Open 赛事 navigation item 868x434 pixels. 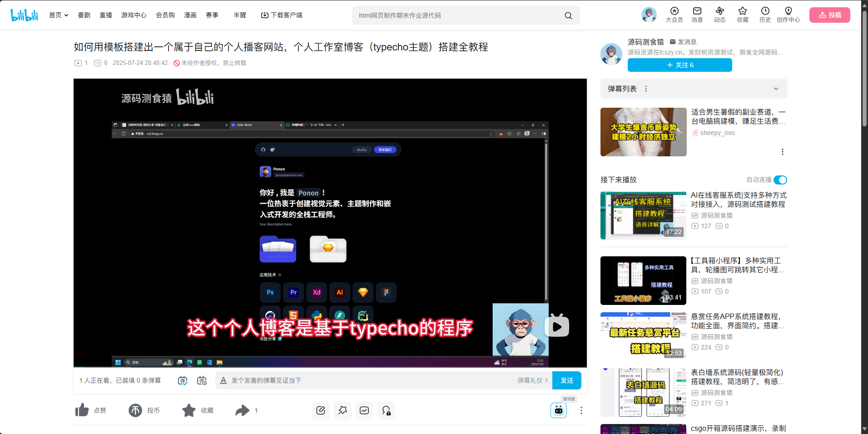tap(212, 15)
